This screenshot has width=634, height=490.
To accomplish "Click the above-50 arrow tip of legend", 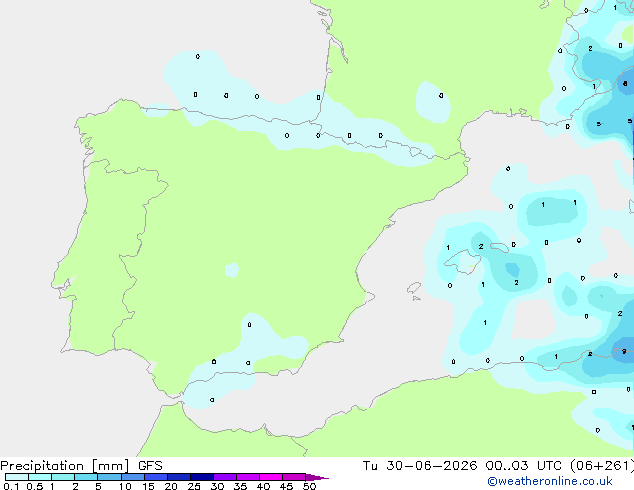I will point(317,477).
